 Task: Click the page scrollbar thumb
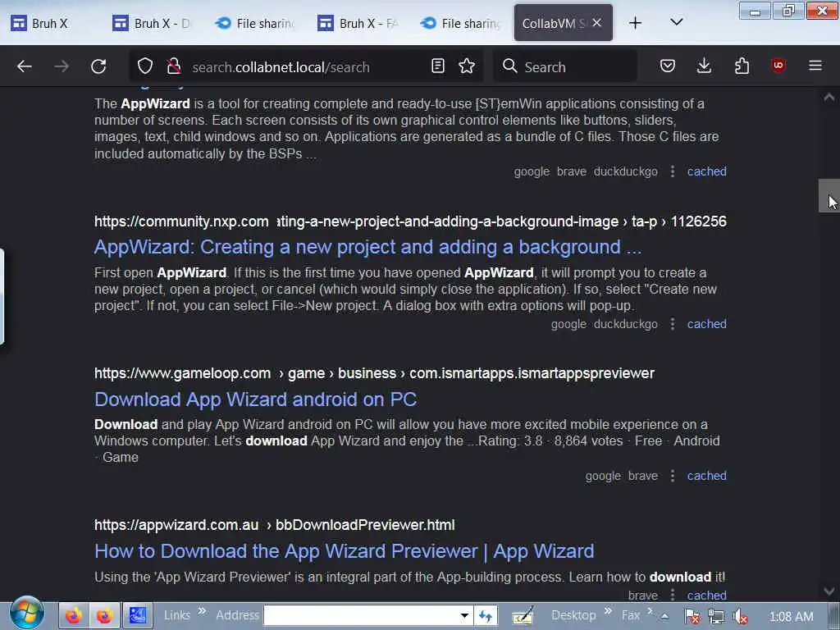[x=829, y=195]
